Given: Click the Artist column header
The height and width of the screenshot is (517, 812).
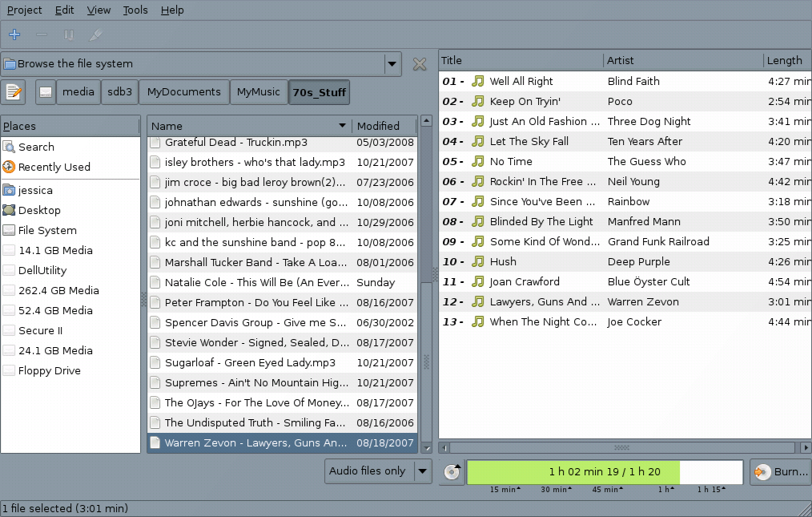Looking at the screenshot, I should [x=683, y=61].
